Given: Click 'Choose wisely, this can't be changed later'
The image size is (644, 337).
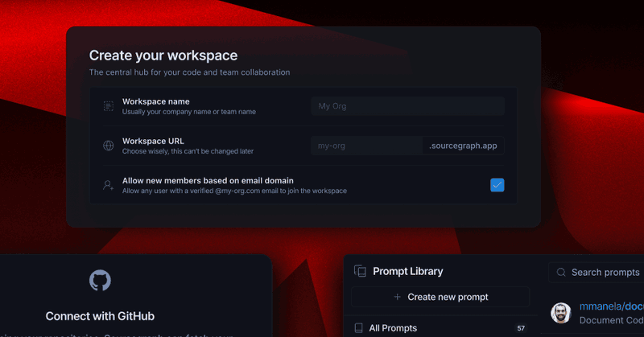Looking at the screenshot, I should [x=188, y=151].
